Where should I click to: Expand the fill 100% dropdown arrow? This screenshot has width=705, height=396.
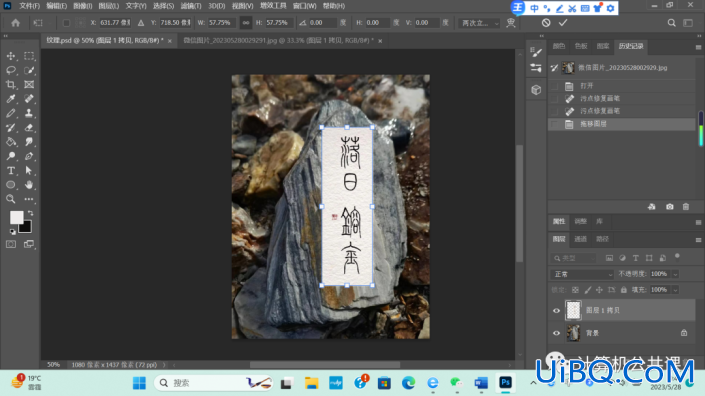click(x=675, y=290)
